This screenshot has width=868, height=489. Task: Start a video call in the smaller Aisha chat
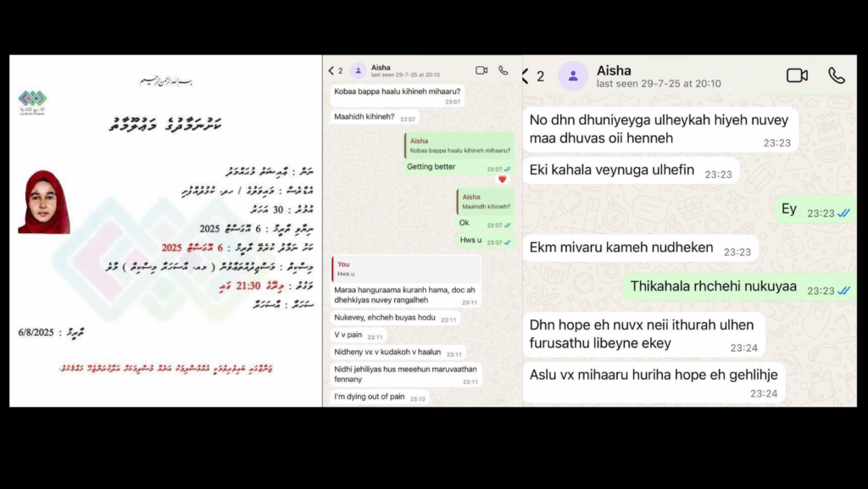click(x=481, y=70)
